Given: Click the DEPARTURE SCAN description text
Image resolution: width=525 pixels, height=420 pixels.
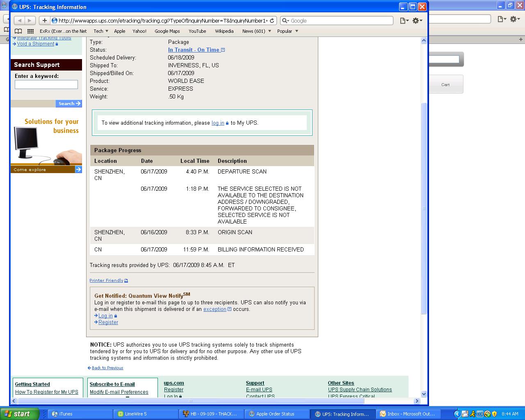Looking at the screenshot, I should click(x=242, y=171).
